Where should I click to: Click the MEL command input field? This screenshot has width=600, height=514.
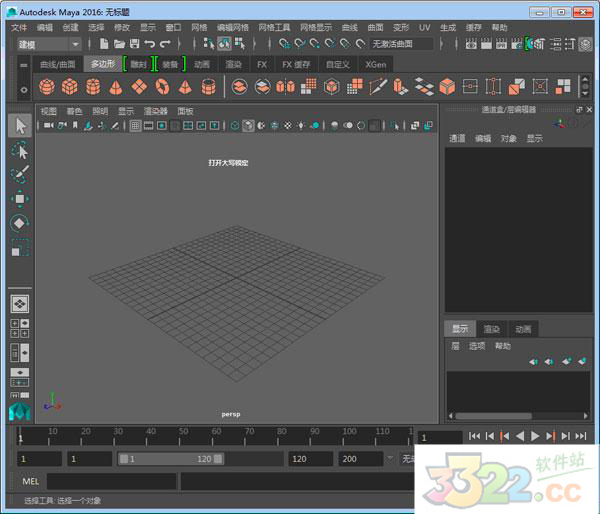(x=112, y=482)
